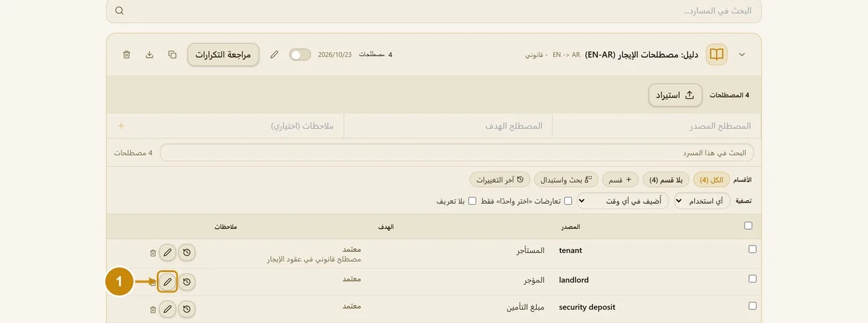Screen dimensions: 868x323
Task: Click the date 2026/10/23 in the header
Action: [335, 55]
